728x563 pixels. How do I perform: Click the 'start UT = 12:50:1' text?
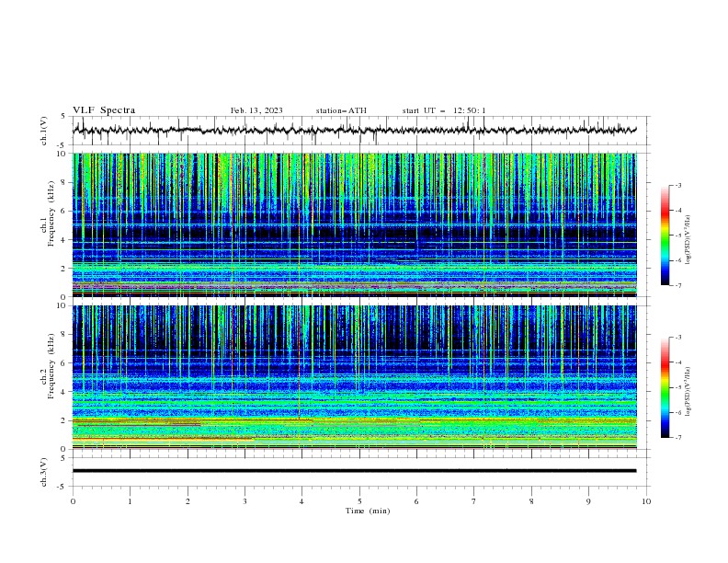(444, 110)
